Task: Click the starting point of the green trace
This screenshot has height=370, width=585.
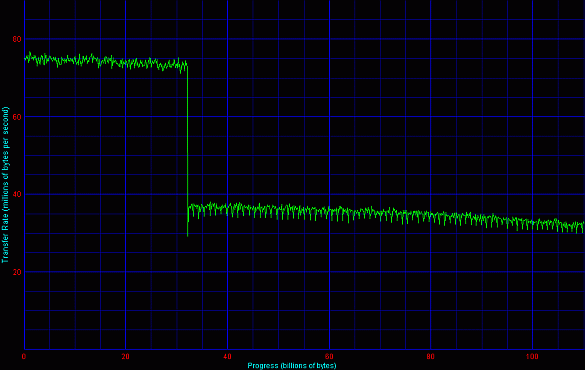Action: [25, 59]
